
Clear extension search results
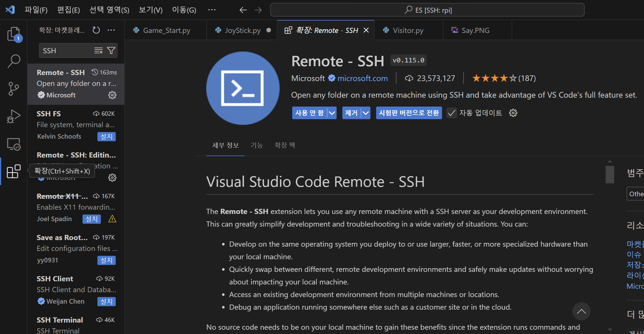point(99,51)
